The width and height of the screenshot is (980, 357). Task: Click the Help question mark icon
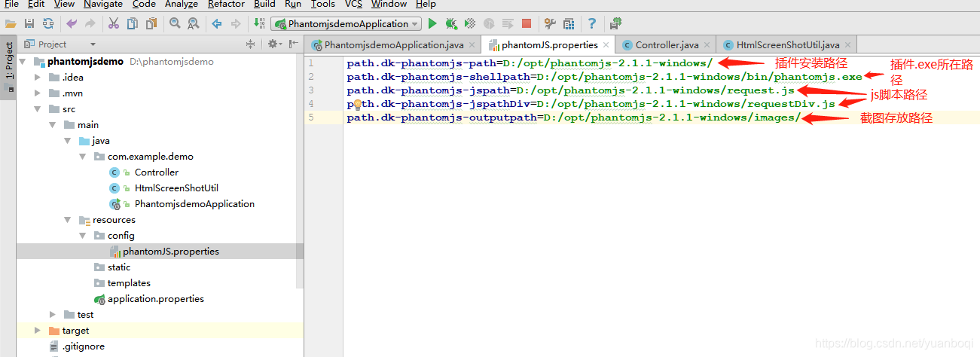click(592, 24)
